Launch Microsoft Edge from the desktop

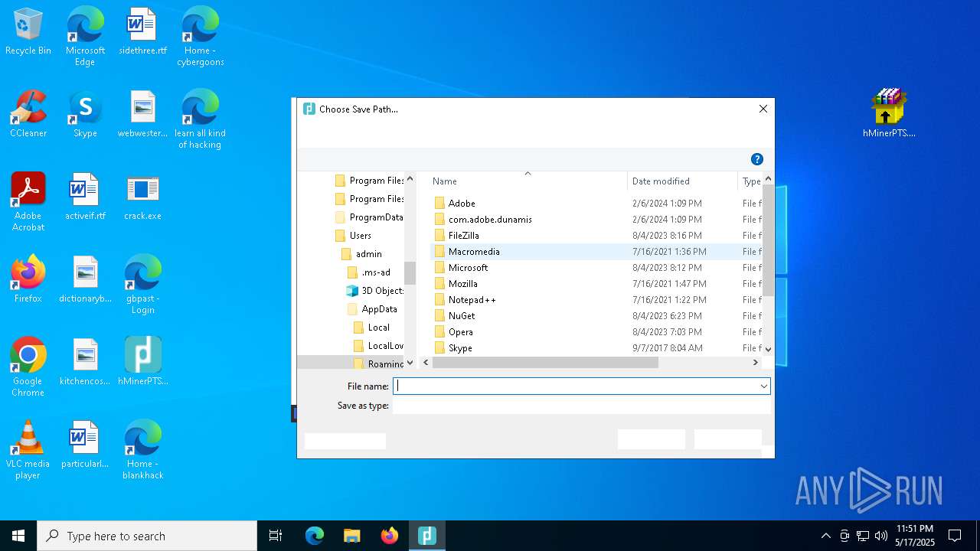[x=85, y=37]
